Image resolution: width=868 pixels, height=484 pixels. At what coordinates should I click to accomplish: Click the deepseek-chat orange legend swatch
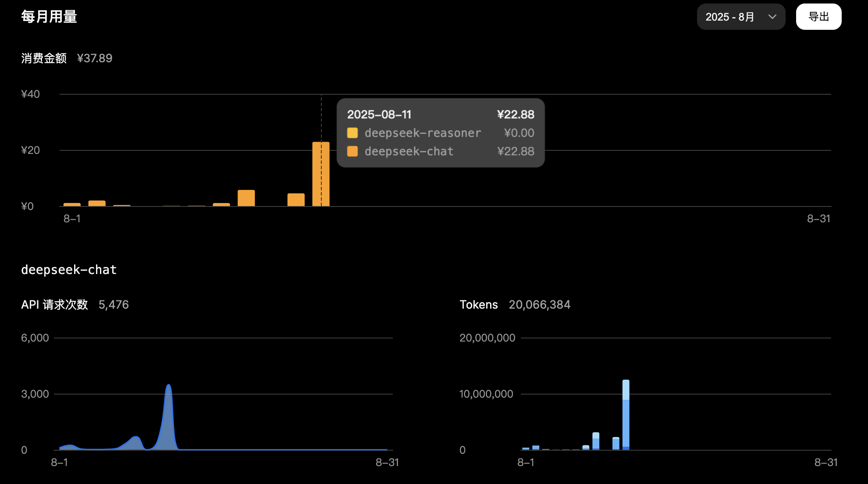tap(352, 151)
